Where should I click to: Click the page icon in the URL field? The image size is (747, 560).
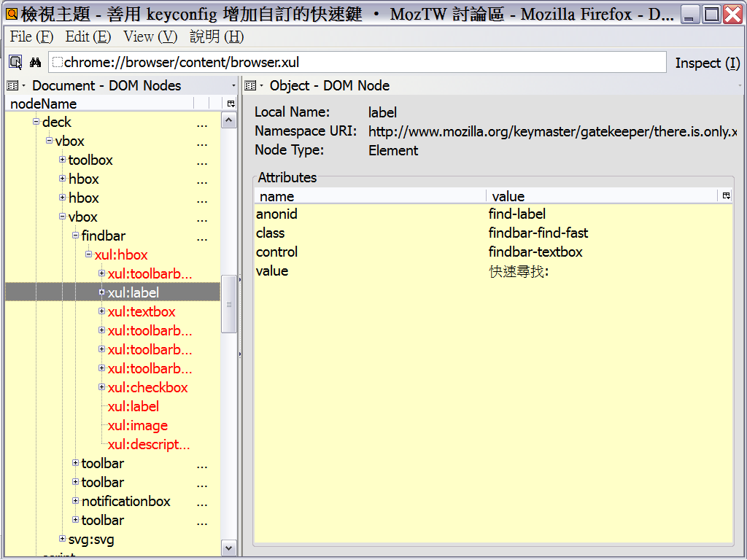57,63
